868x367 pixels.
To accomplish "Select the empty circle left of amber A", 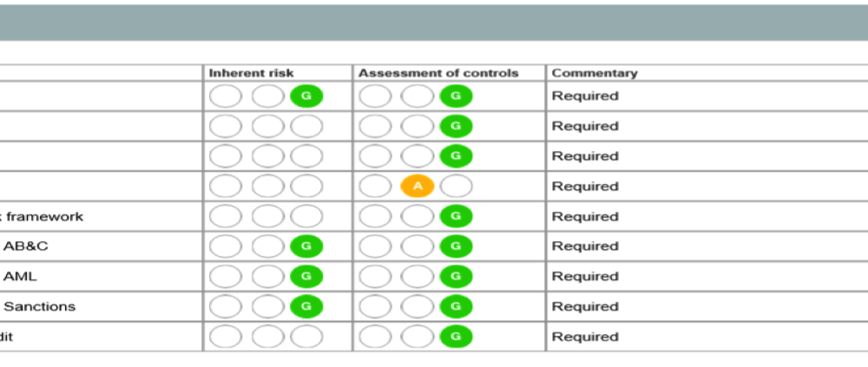I will 375,186.
